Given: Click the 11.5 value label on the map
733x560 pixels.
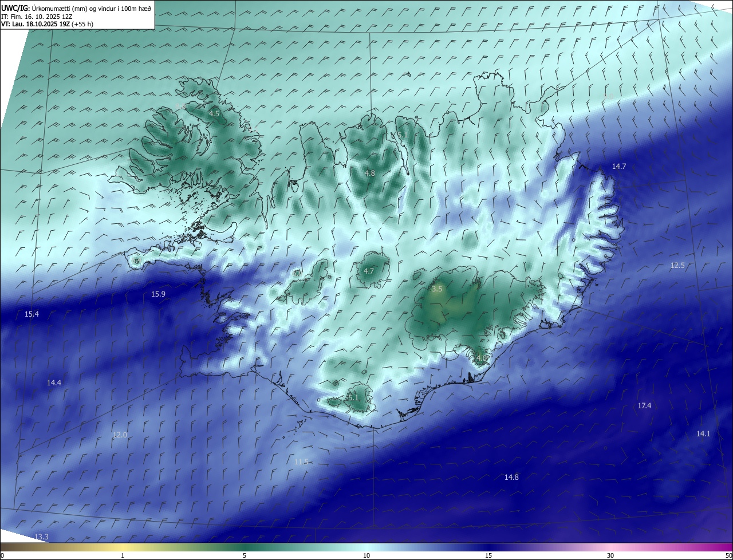Looking at the screenshot, I should pyautogui.click(x=302, y=462).
